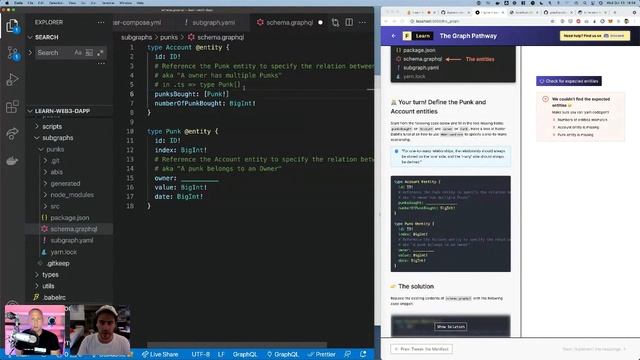Click punks in the editor breadcrumb
Viewport: 640px width, 360px height.
pos(169,37)
